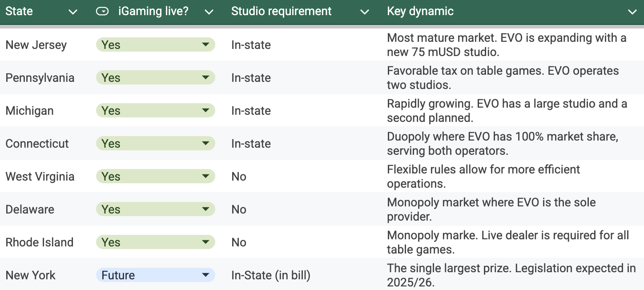The image size is (644, 290).
Task: Click the No studio cell for West Virginia
Action: tap(303, 177)
